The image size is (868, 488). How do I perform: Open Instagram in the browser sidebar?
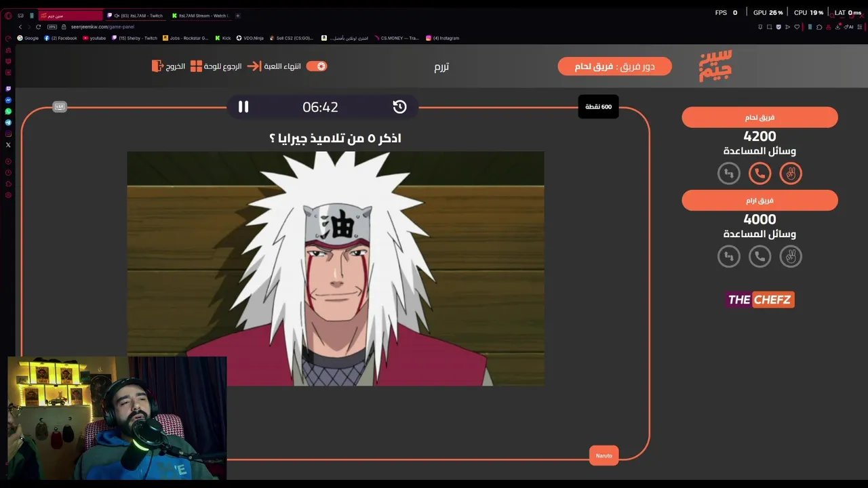point(8,134)
